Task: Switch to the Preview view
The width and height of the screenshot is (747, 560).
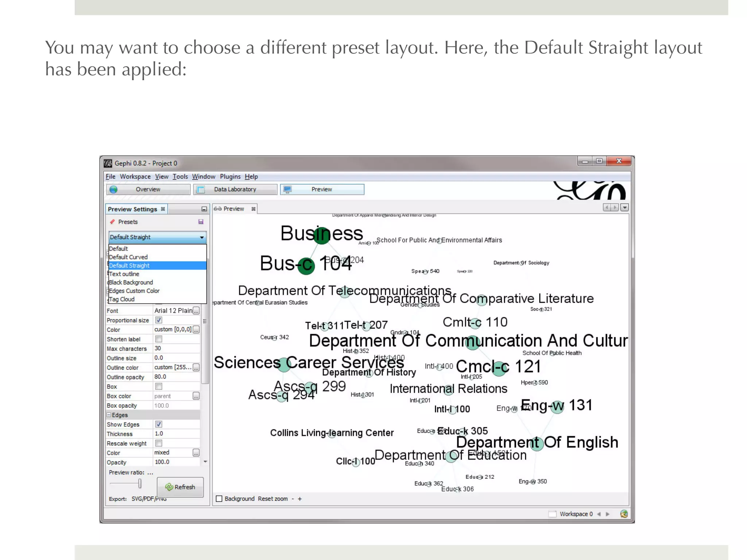Action: [322, 189]
